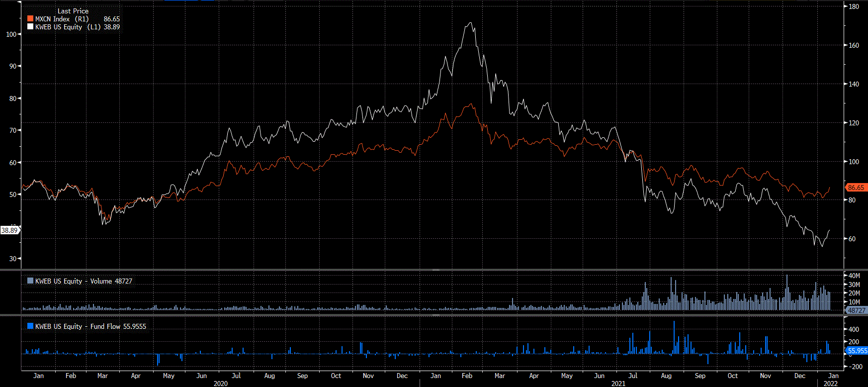Click the white KWEB US Equity legend swatch
The height and width of the screenshot is (387, 868).
pos(30,27)
